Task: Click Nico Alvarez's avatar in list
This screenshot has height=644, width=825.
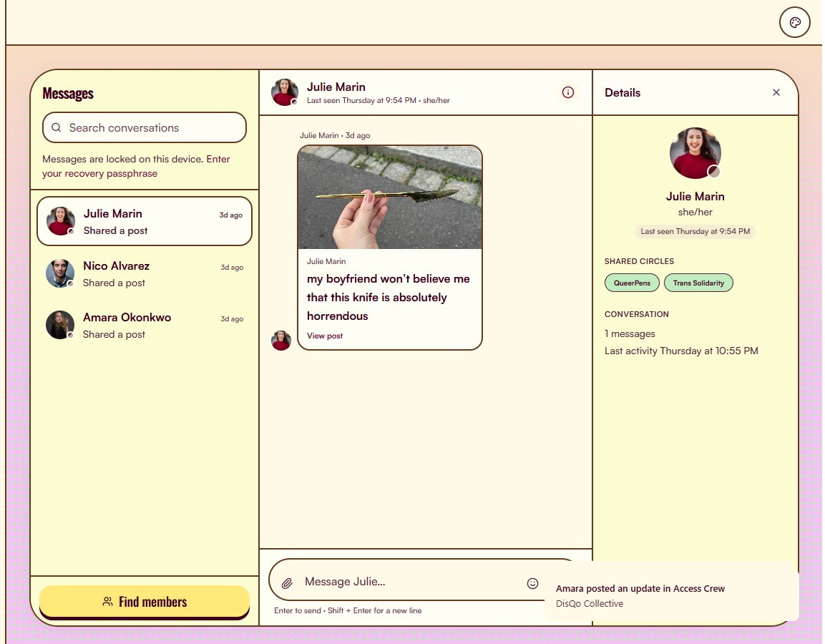Action: click(60, 273)
